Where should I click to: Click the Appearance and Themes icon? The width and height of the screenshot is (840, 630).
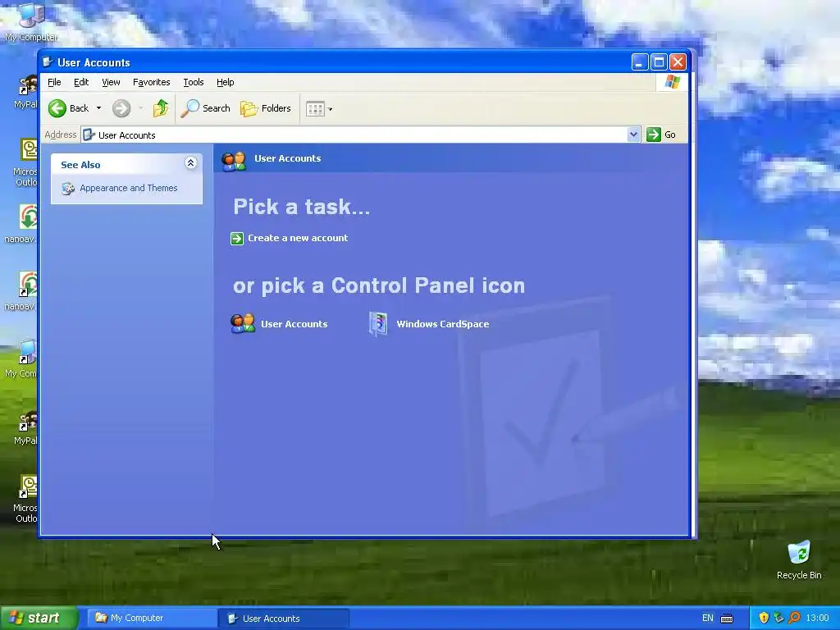click(68, 189)
